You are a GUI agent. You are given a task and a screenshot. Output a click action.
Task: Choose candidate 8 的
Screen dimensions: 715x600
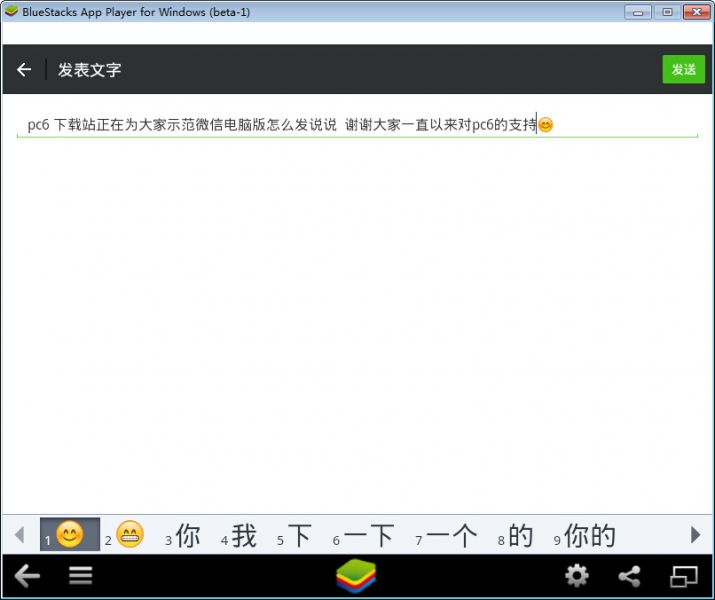[515, 535]
